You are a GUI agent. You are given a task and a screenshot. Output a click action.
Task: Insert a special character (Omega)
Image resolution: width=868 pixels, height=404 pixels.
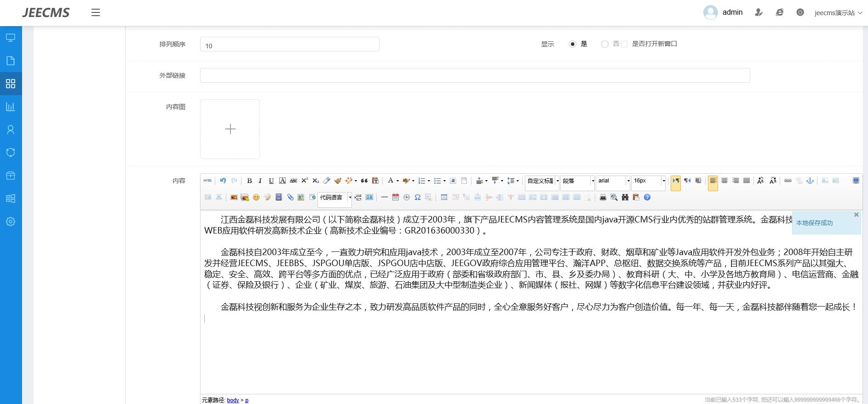[418, 197]
